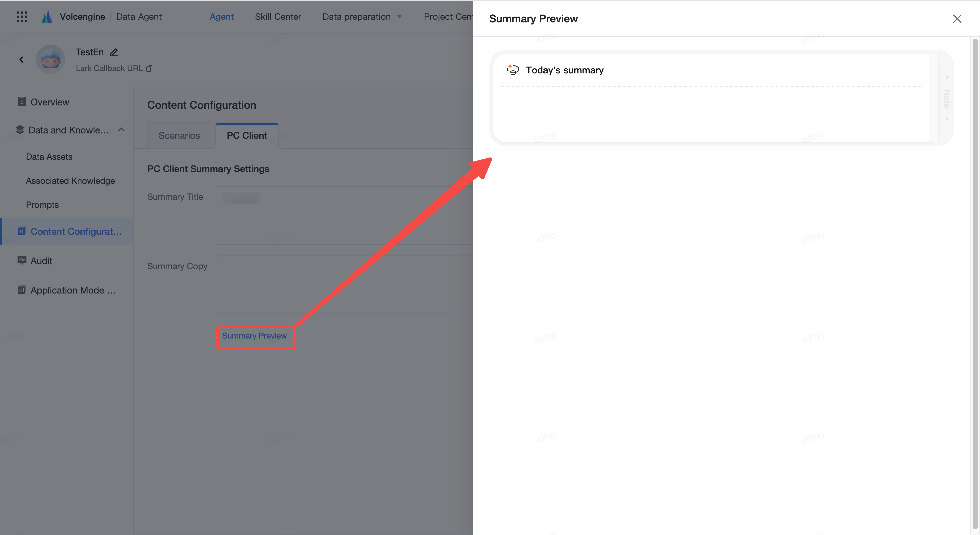
Task: Edit the TestEn name with pencil icon
Action: (x=114, y=52)
